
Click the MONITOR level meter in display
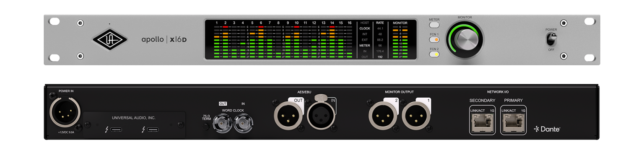tap(400, 41)
